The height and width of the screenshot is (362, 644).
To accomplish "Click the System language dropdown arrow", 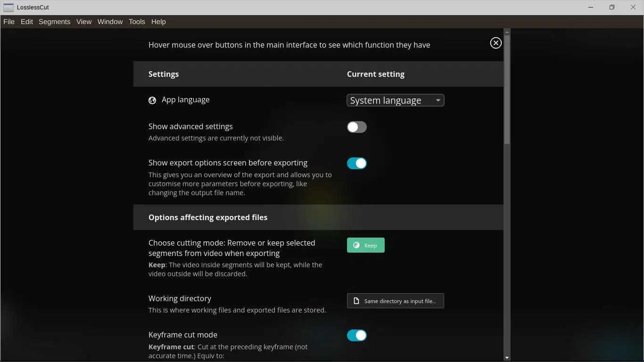I will (x=438, y=100).
